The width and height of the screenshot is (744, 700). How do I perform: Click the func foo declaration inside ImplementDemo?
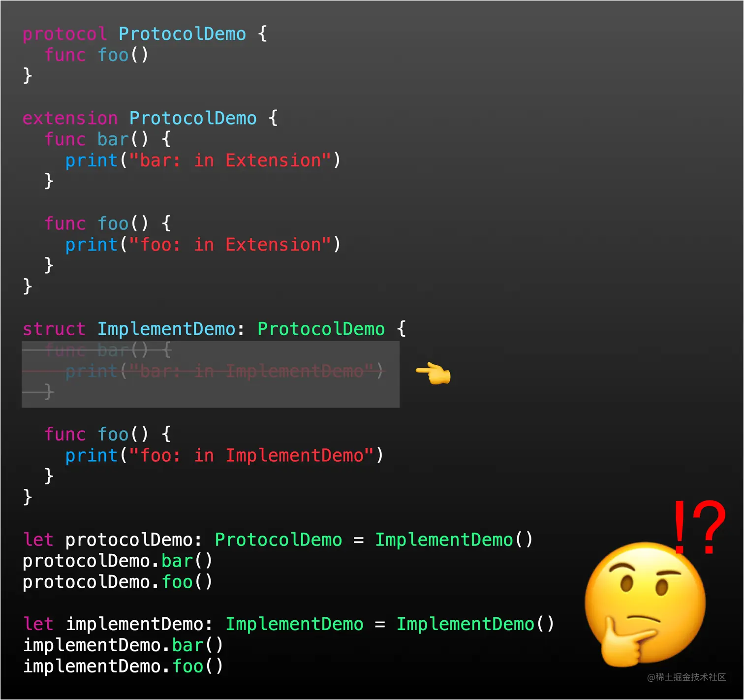pos(106,434)
